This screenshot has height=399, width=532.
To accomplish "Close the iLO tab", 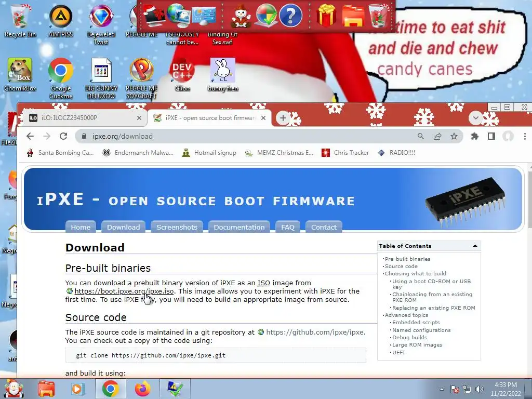I will [139, 118].
